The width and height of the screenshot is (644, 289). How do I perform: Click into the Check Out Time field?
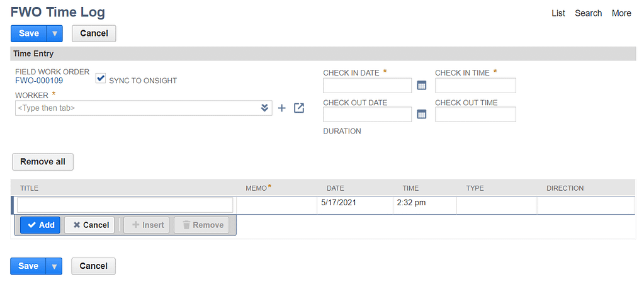[475, 115]
